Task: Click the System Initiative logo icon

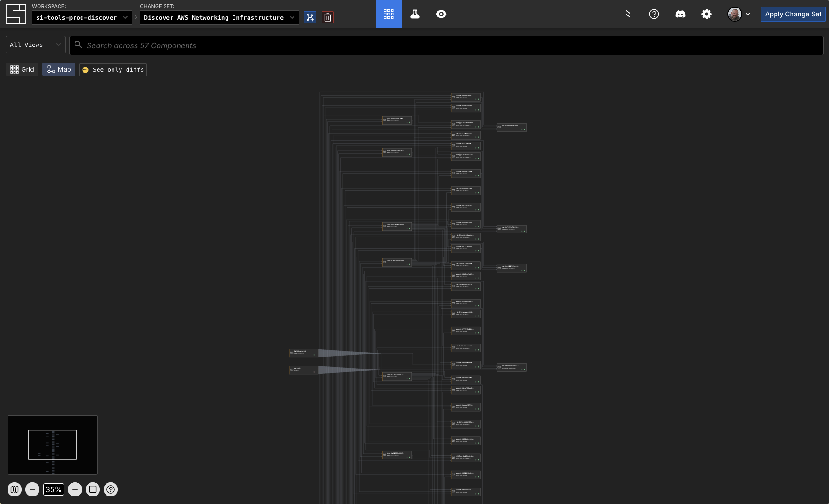Action: pyautogui.click(x=15, y=14)
